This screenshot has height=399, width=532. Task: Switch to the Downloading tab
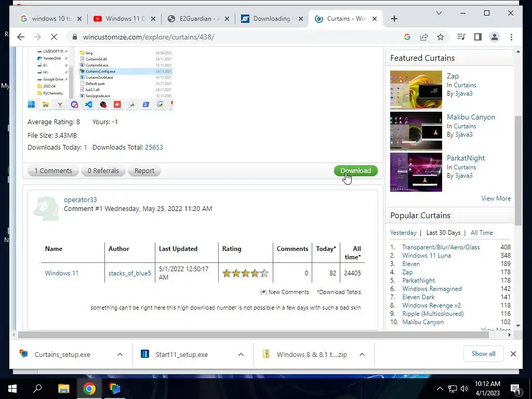(x=272, y=19)
